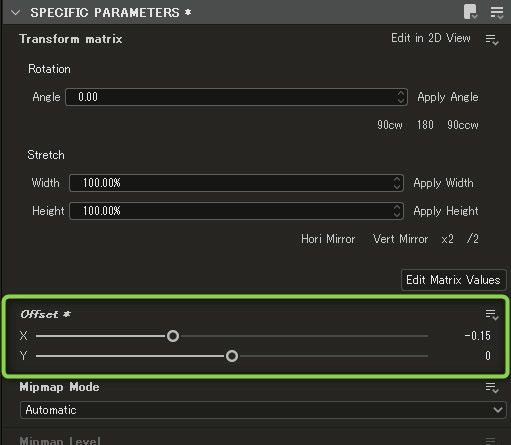Viewport: 511px width, 445px height.
Task: Open Offset parameter options menu icon
Action: (x=492, y=314)
